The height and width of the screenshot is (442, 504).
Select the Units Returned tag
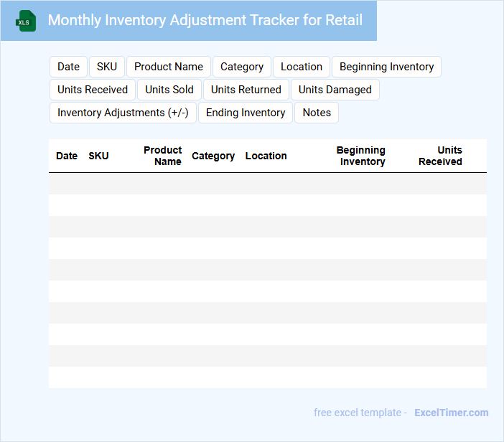[x=246, y=90]
